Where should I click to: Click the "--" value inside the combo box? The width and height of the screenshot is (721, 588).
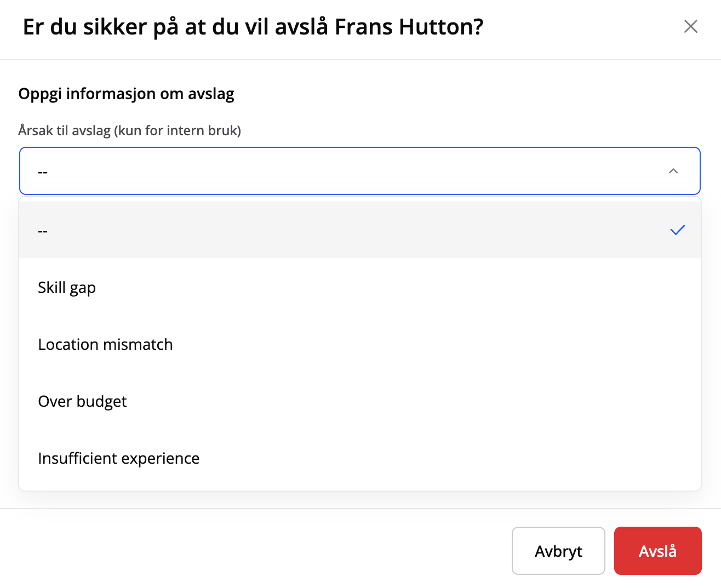(x=43, y=172)
